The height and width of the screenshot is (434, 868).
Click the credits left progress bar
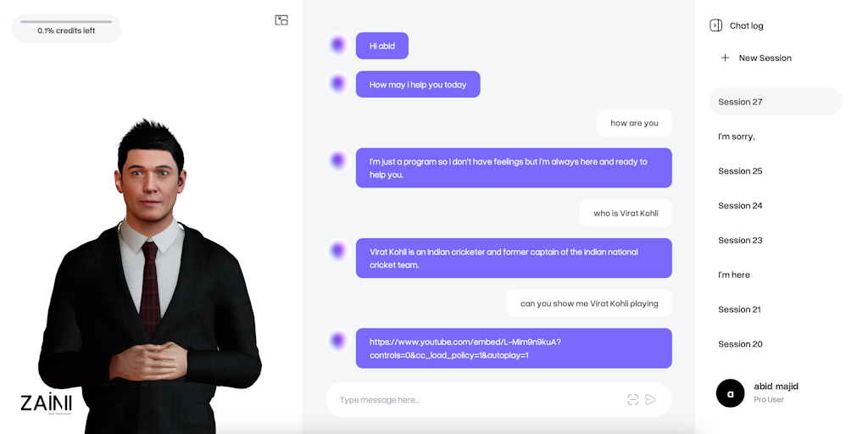click(66, 21)
